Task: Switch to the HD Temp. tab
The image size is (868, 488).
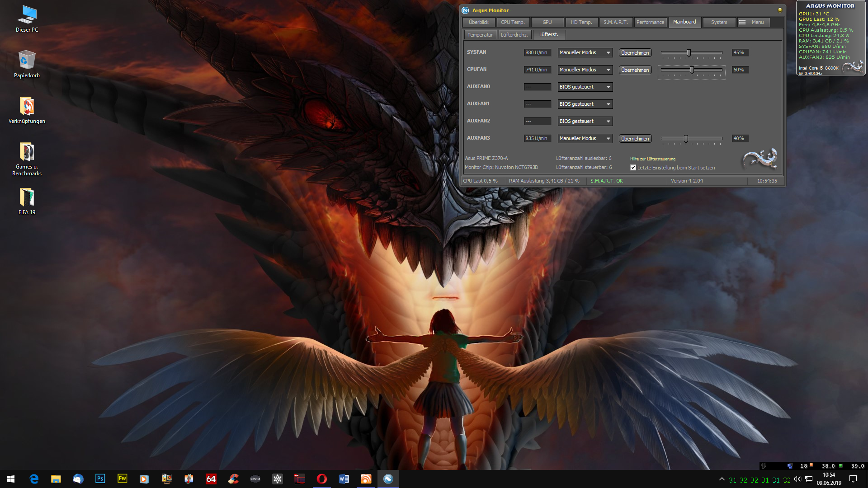Action: [x=581, y=22]
